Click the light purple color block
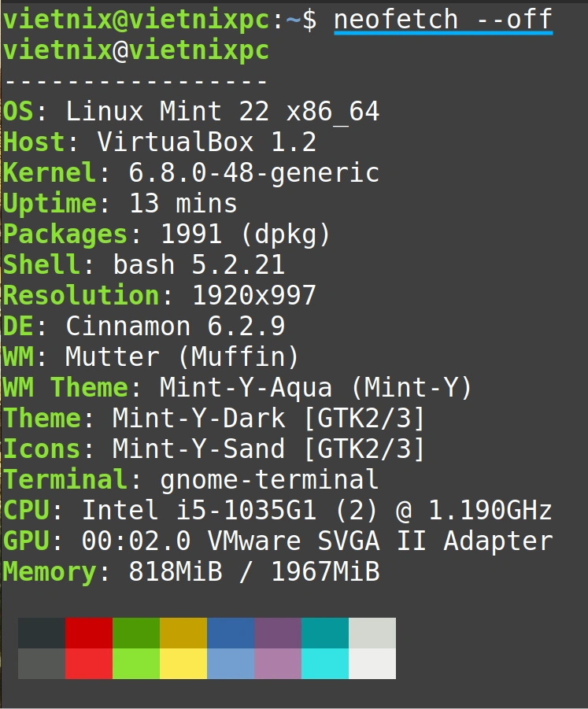Image resolution: width=588 pixels, height=709 pixels. coord(278,664)
